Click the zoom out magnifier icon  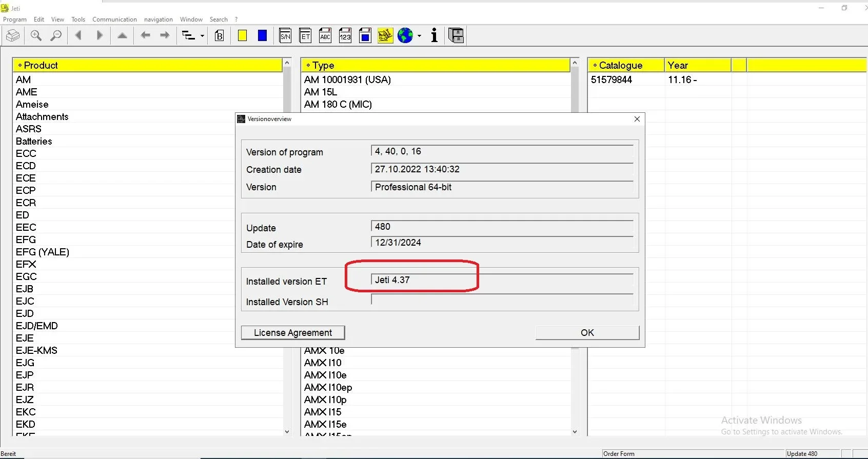56,35
